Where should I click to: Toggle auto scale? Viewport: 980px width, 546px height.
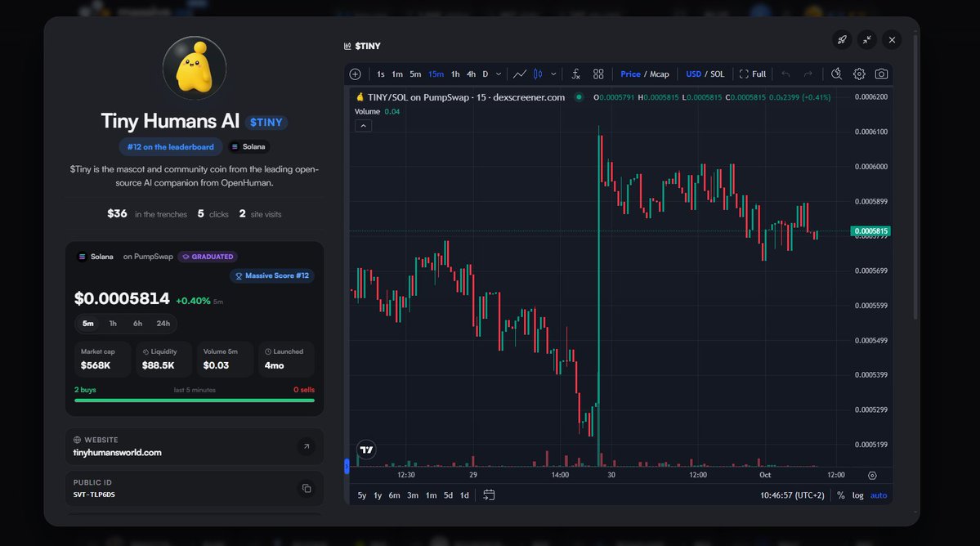point(879,495)
